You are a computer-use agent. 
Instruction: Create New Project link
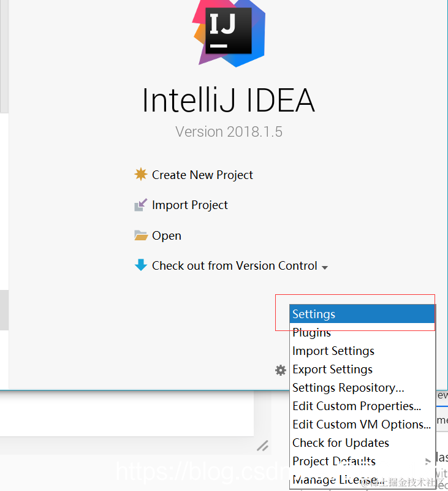click(202, 175)
